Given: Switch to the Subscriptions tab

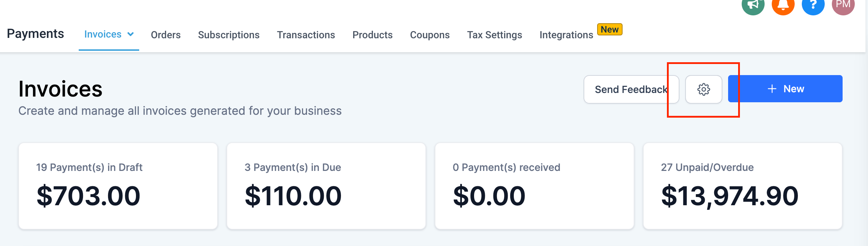Looking at the screenshot, I should (229, 35).
